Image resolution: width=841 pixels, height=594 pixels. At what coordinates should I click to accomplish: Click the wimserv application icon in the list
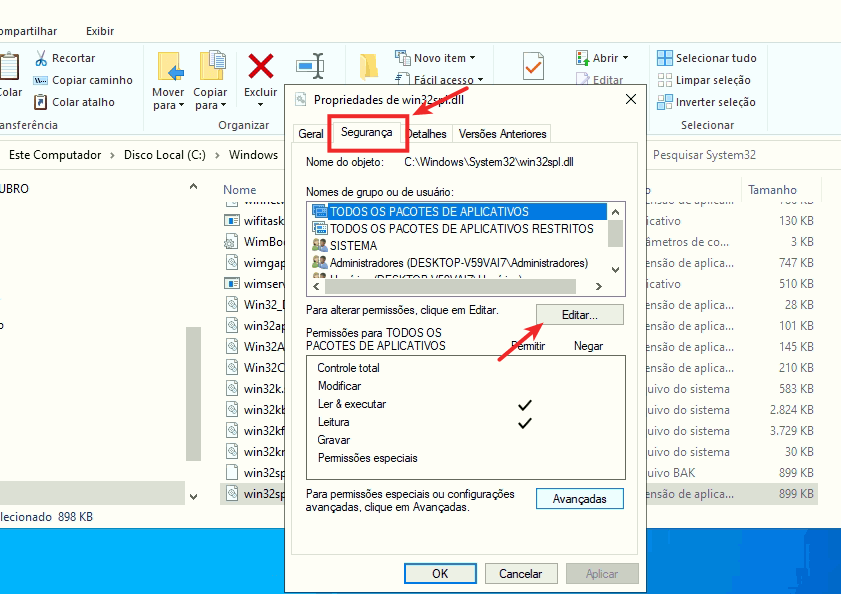click(232, 283)
